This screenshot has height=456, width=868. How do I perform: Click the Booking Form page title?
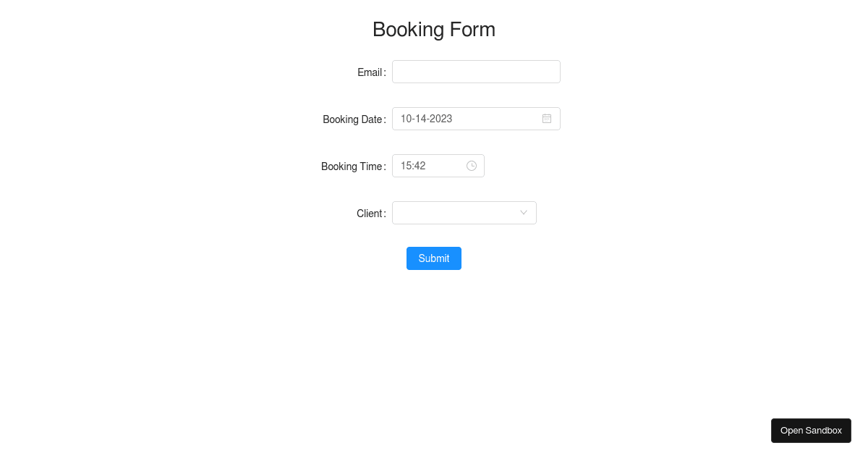tap(434, 30)
